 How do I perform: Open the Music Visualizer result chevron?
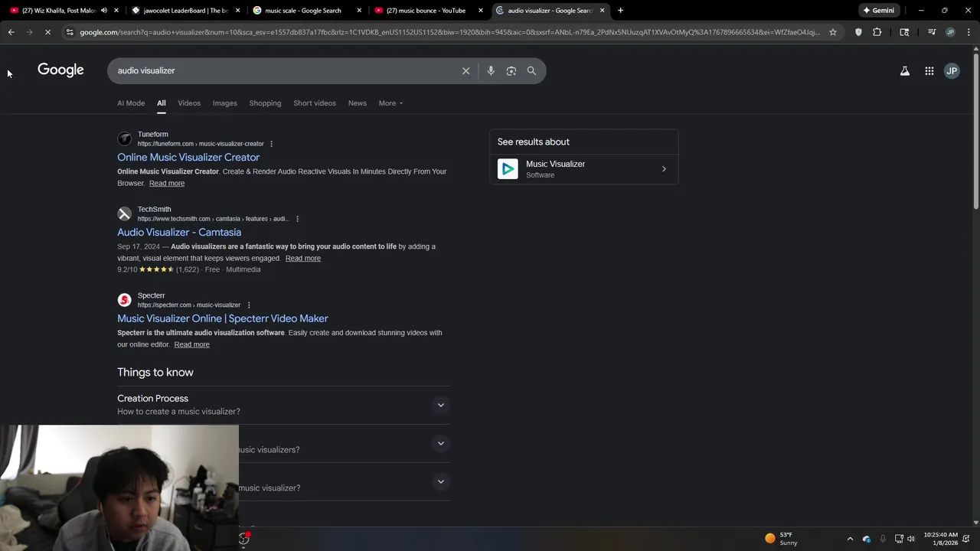664,169
